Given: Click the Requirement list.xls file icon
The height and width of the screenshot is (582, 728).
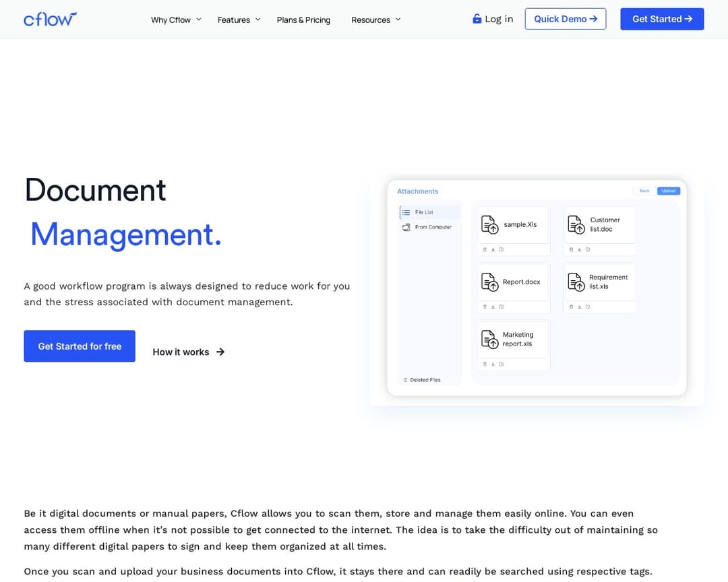Looking at the screenshot, I should tap(576, 282).
